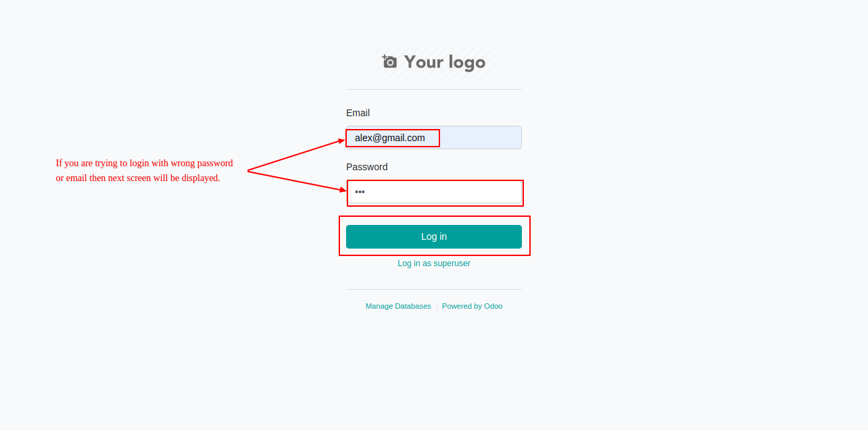Click the red arrowhead pointing at Email field
This screenshot has height=431, width=868.
(x=341, y=141)
